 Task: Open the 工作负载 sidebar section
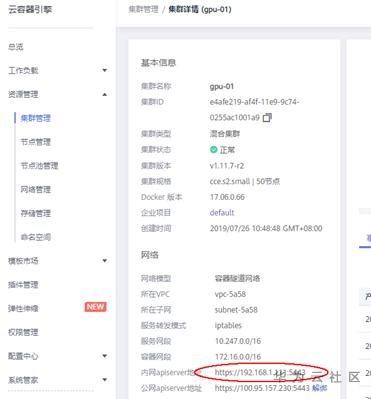[x=23, y=70]
